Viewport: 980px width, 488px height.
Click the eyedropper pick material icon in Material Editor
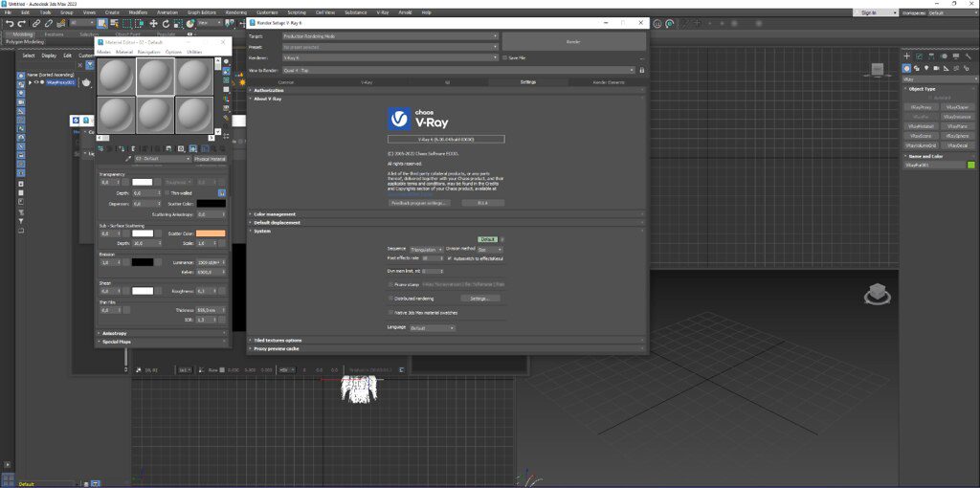(129, 159)
